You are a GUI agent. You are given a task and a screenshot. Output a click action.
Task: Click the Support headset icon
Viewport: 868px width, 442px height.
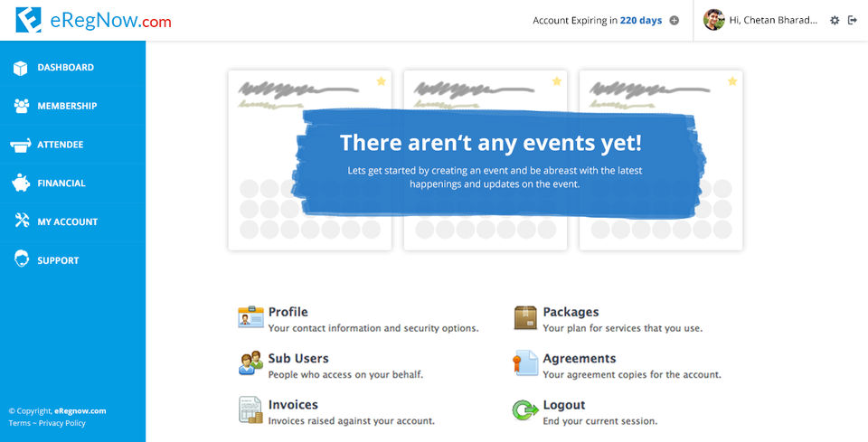[x=22, y=259]
